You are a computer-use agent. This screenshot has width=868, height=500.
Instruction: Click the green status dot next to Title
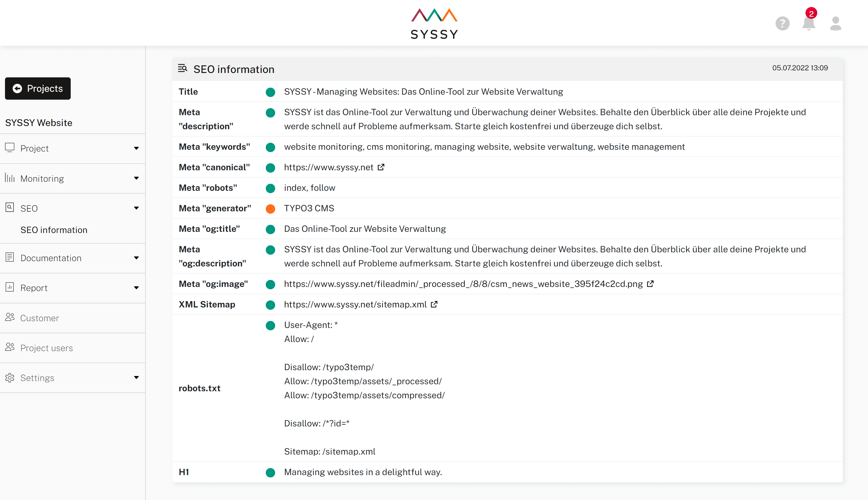click(x=270, y=92)
